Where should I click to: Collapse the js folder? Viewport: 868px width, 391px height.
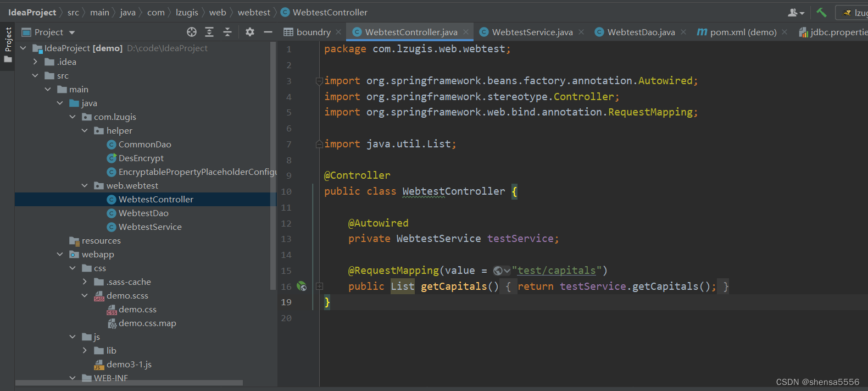tap(73, 337)
